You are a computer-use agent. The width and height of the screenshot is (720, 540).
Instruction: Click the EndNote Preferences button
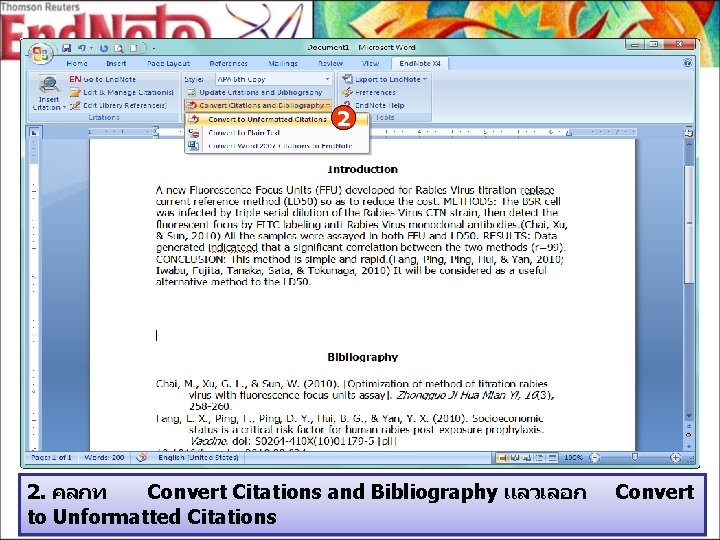point(368,92)
